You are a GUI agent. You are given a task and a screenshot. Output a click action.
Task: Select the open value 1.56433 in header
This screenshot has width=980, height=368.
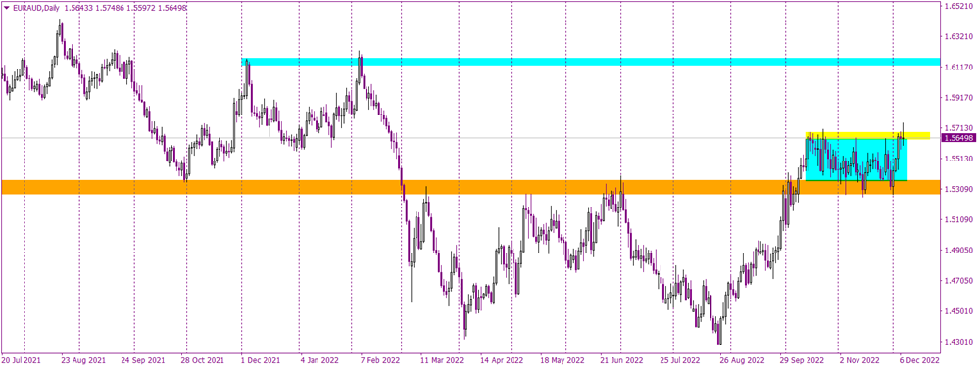click(78, 7)
